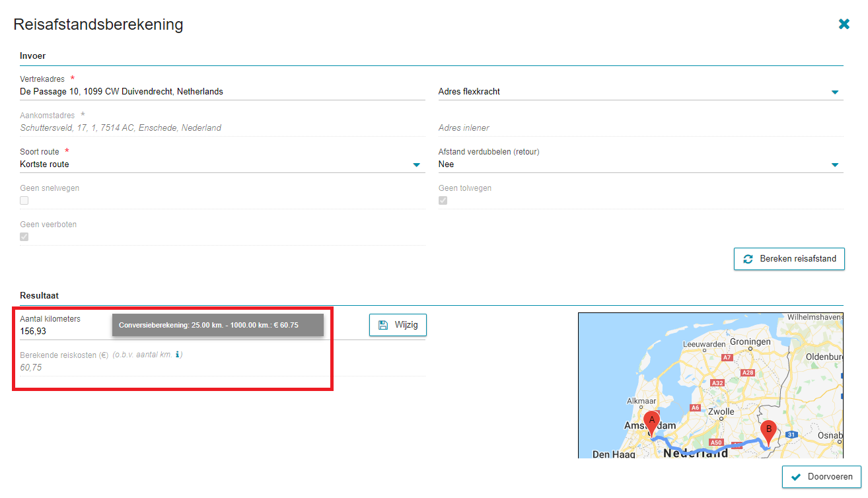868x498 pixels.
Task: Click the save icon beside Wijzig
Action: (383, 325)
